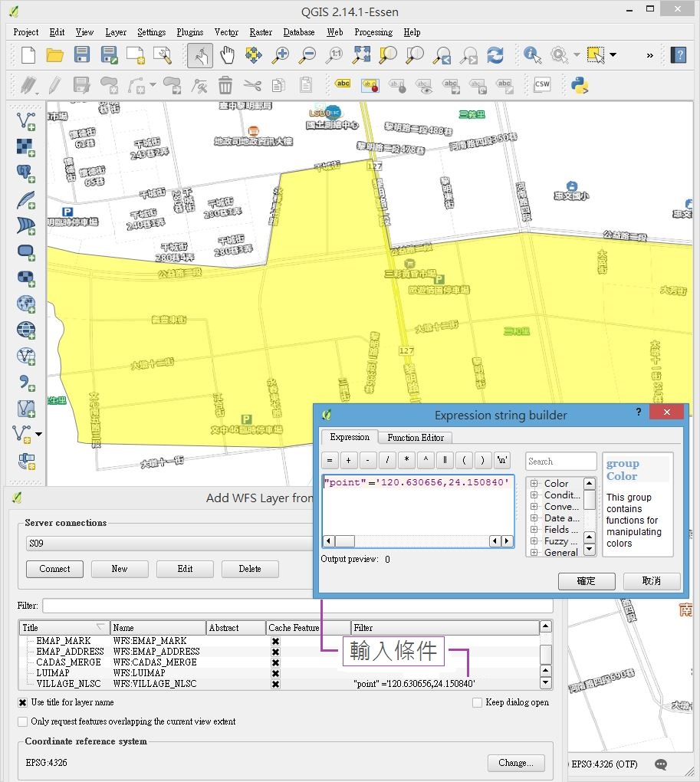Toggle 'Use title for layer name' checkbox

[x=23, y=702]
